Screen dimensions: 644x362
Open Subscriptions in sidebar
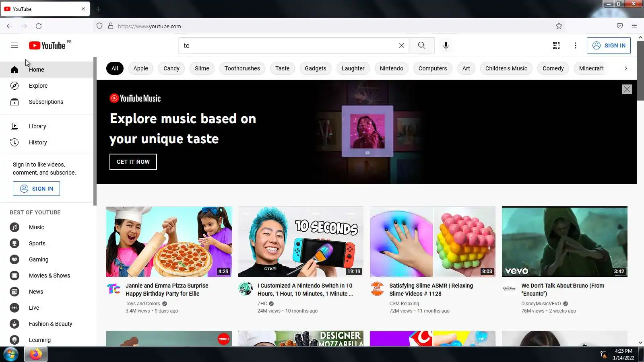47,102
